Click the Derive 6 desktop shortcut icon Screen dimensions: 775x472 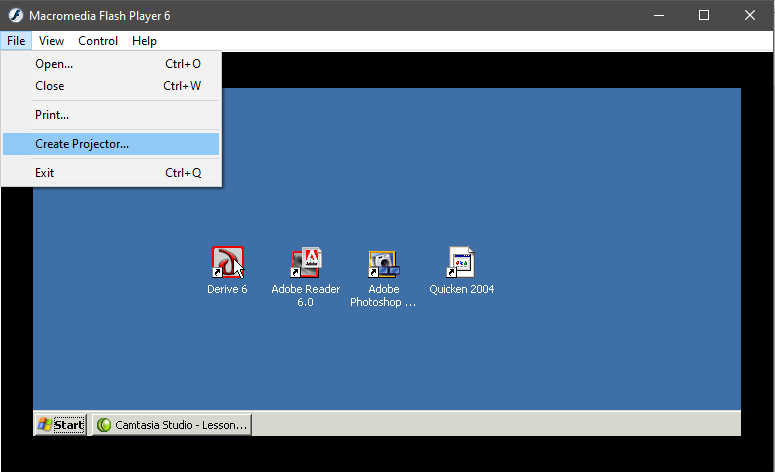pos(227,262)
